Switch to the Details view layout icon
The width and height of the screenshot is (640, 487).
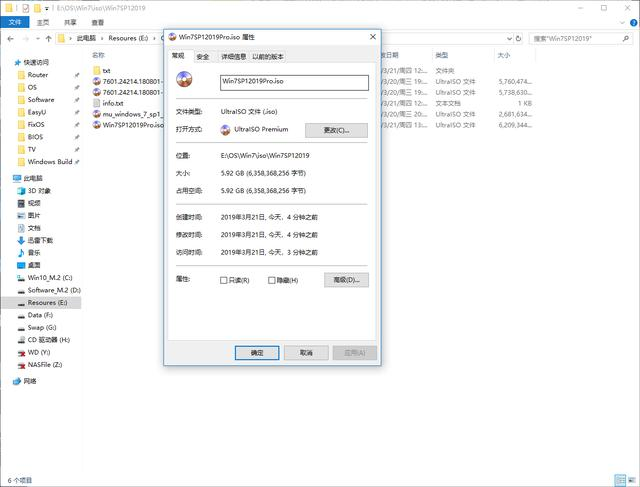point(620,480)
